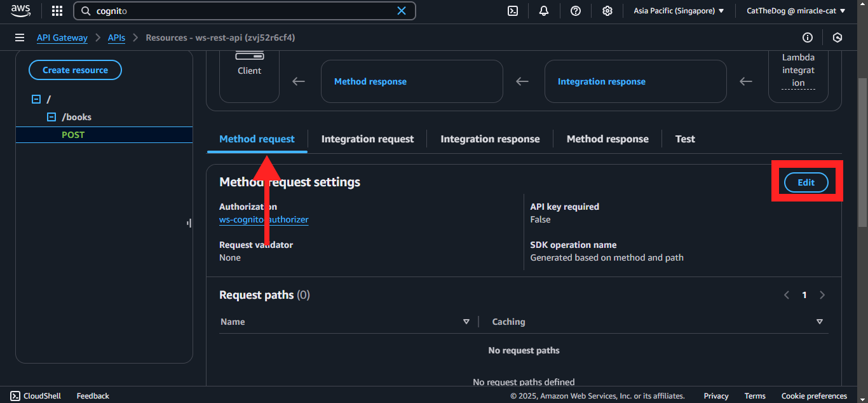868x403 pixels.
Task: Go to next page of request paths
Action: click(x=822, y=295)
